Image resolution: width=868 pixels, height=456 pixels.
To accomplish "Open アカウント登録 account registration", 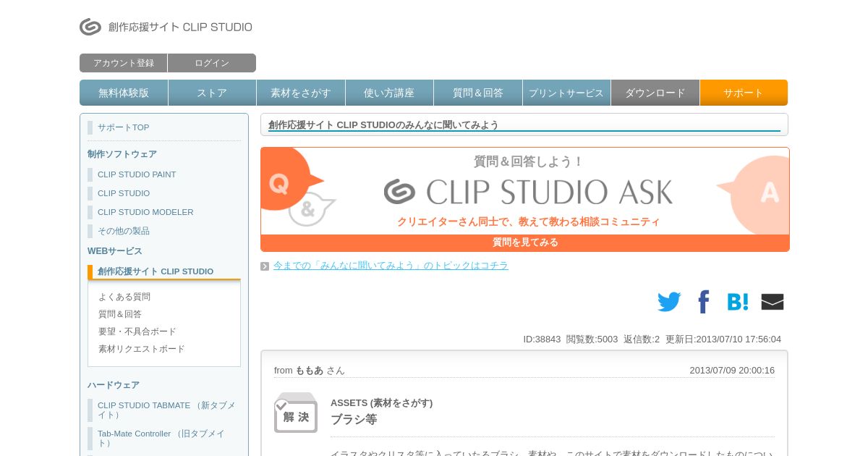I will coord(124,63).
